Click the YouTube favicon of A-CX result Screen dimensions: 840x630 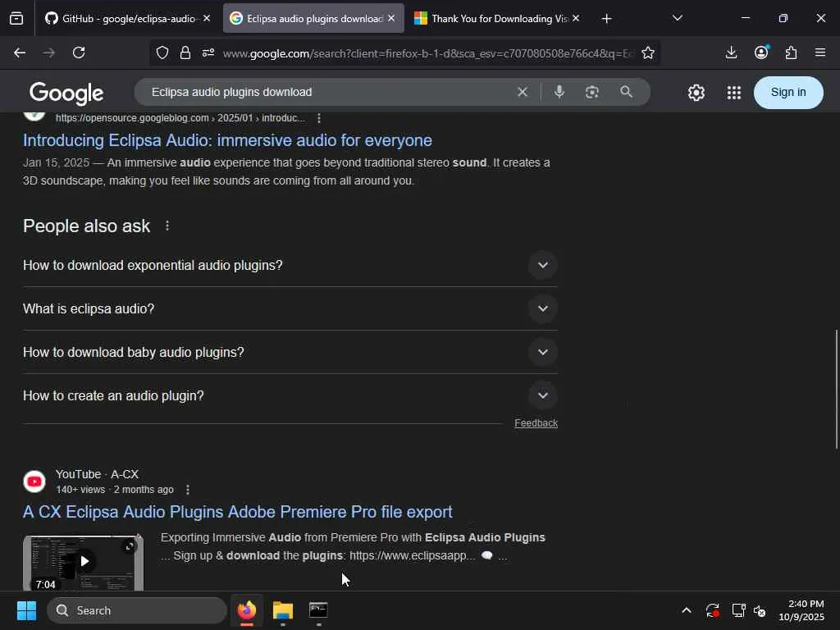pos(34,482)
